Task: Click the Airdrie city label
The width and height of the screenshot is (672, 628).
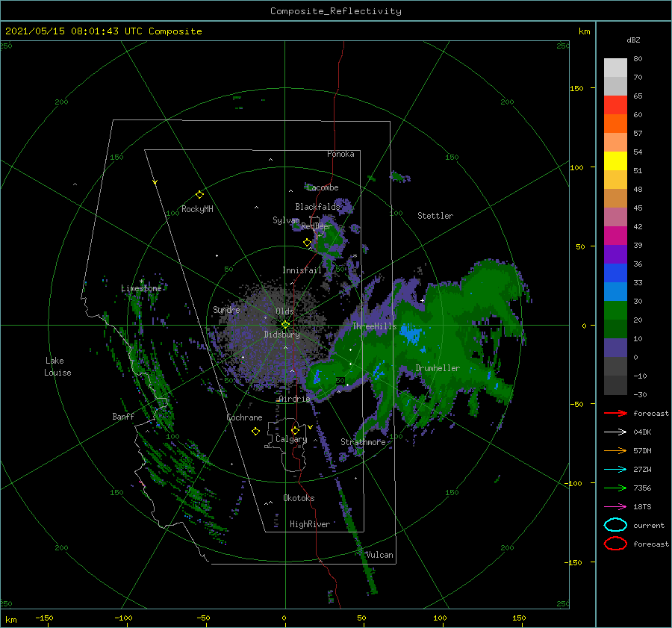Action: 294,399
